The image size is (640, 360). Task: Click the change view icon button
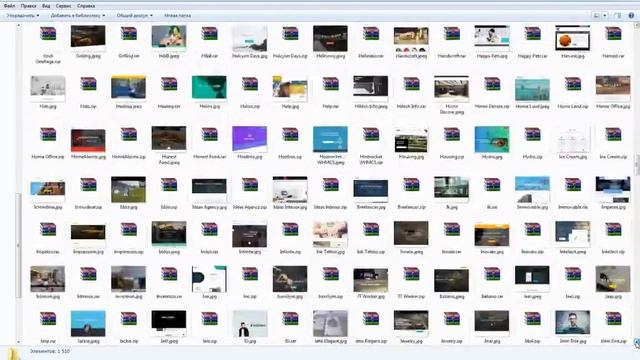pyautogui.click(x=597, y=16)
